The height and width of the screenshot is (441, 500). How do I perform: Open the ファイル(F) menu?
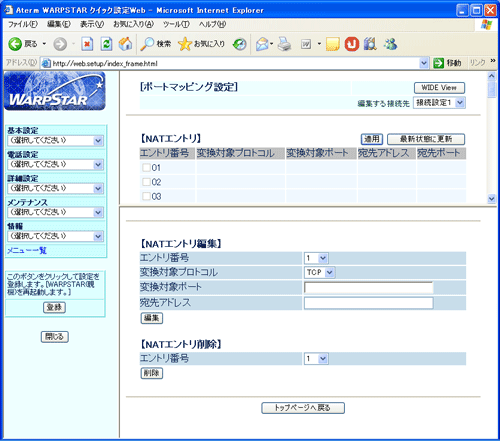tap(23, 24)
